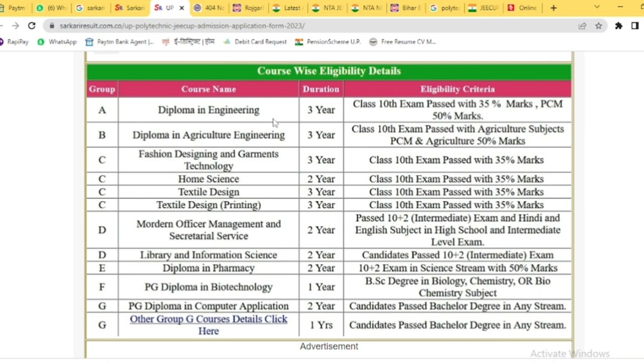Switch to the Paytm browser tab
Image resolution: width=644 pixels, height=362 pixels.
click(13, 8)
